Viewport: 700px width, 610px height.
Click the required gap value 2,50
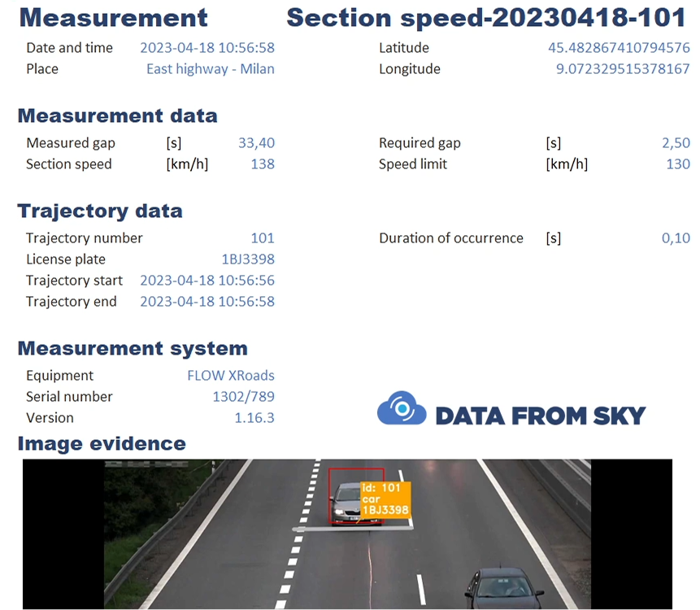coord(676,143)
